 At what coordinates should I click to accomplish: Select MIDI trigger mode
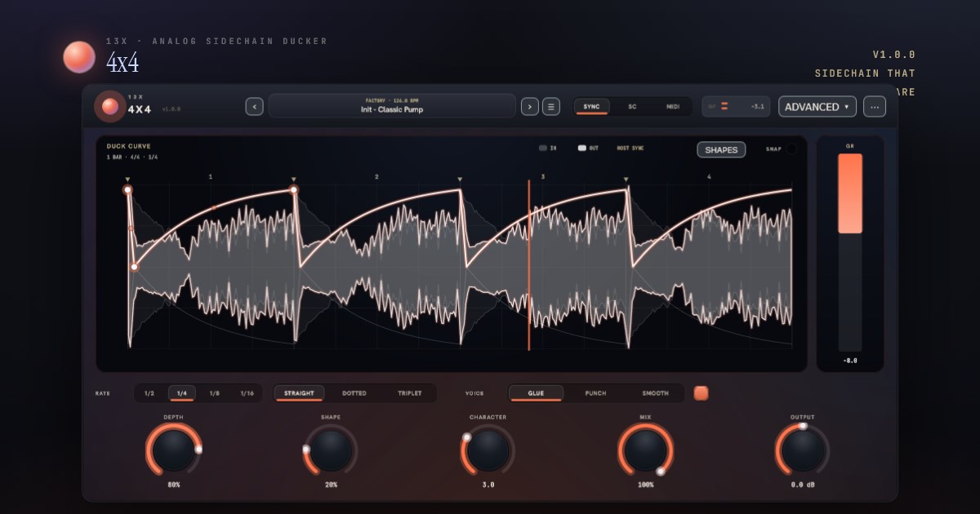tap(673, 107)
